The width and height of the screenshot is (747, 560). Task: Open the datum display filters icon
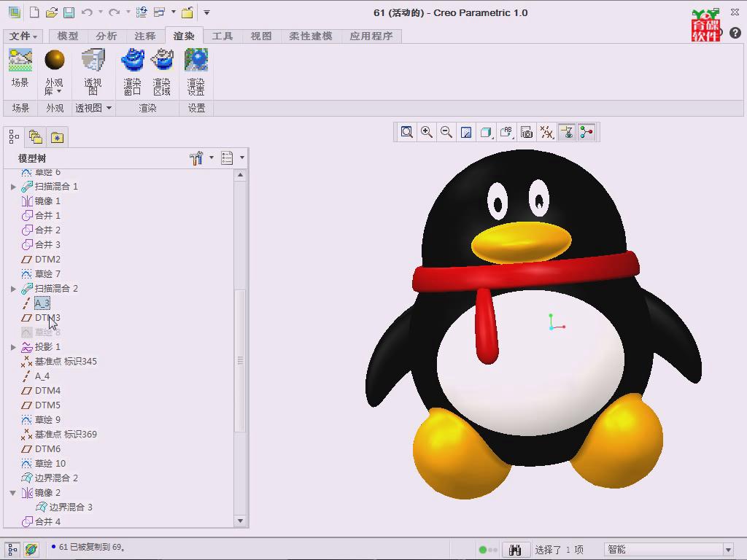546,133
